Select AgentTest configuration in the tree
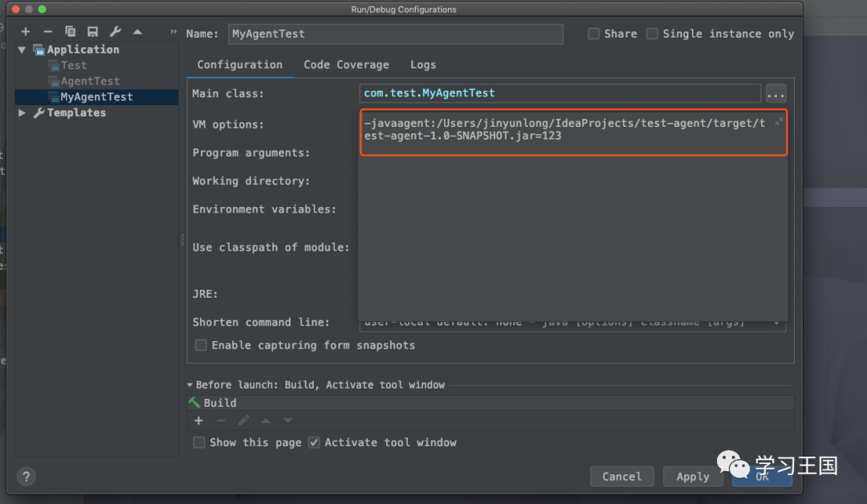Screen dimensions: 867x504 [90, 81]
